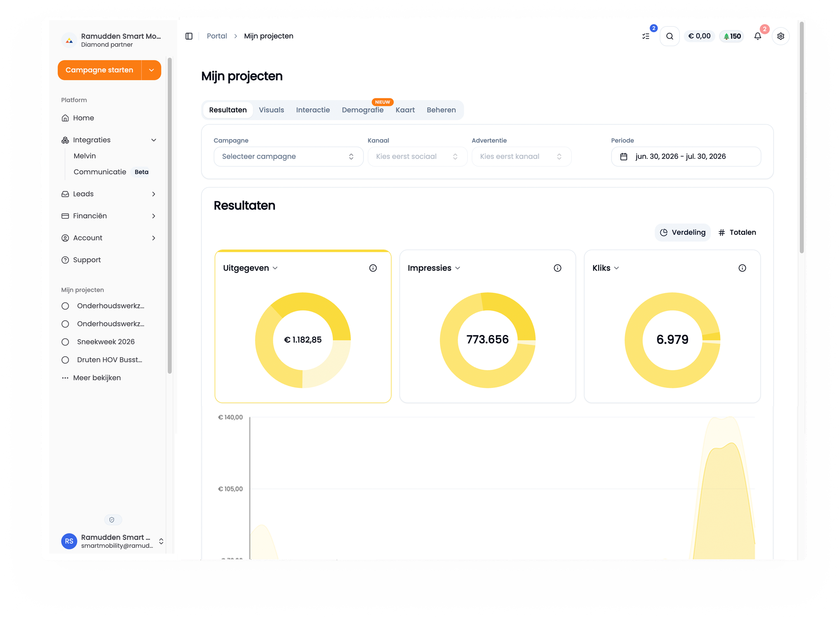The image size is (840, 618).
Task: Expand the Account menu chevron
Action: click(154, 238)
